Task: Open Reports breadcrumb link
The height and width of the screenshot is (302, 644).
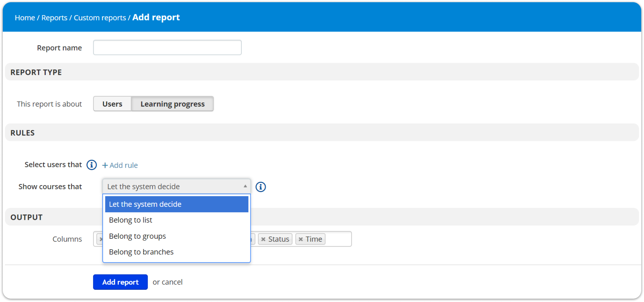Action: pyautogui.click(x=54, y=18)
